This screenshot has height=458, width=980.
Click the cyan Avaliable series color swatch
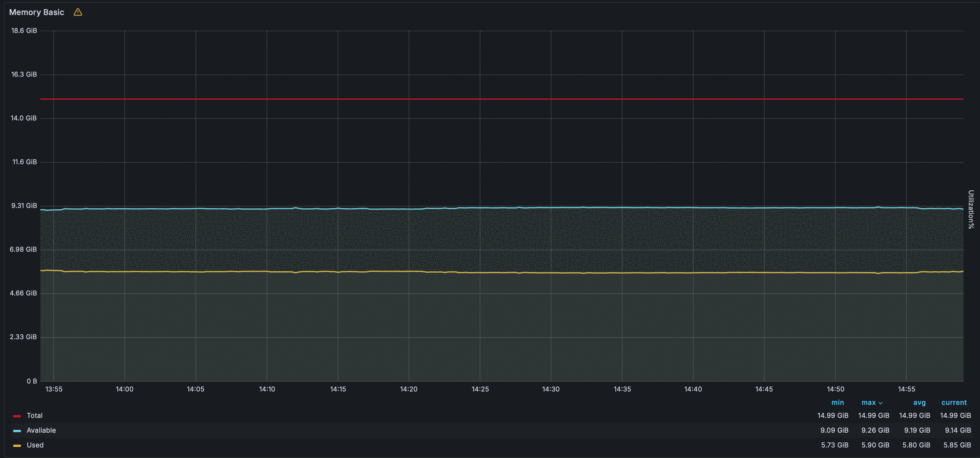(x=17, y=431)
